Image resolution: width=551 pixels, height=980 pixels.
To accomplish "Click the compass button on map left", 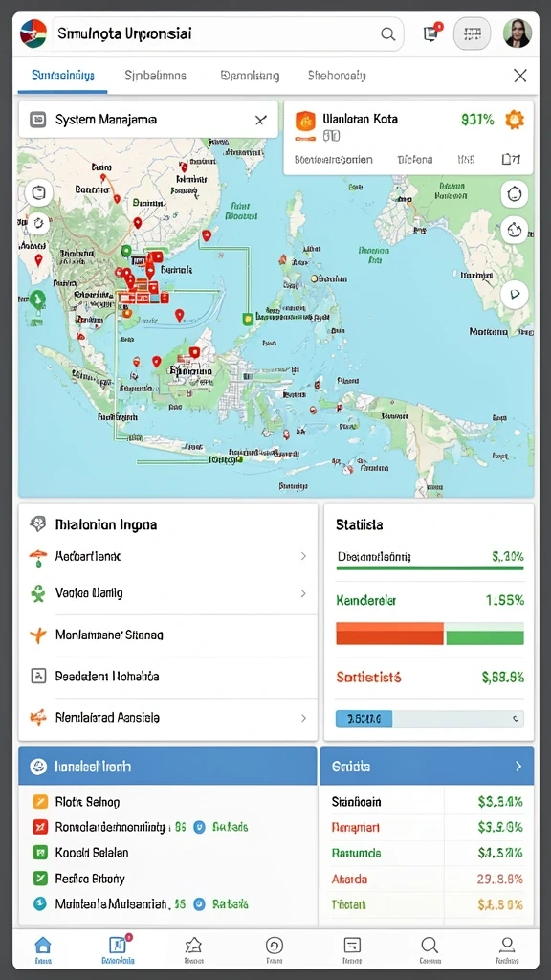I will click(x=38, y=222).
